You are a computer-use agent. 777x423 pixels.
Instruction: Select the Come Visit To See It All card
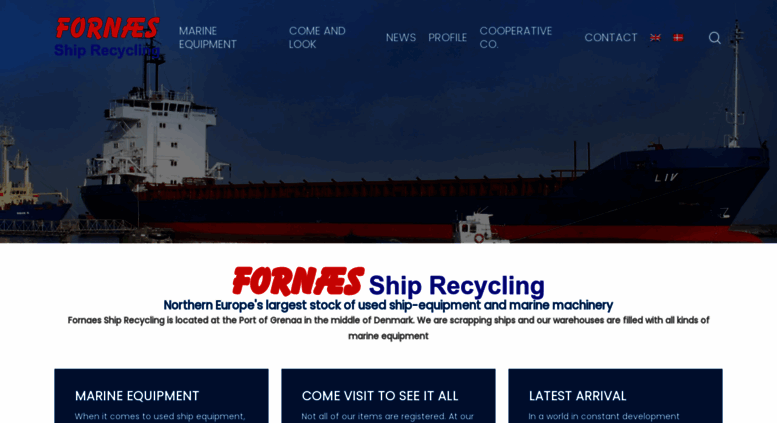tap(388, 396)
